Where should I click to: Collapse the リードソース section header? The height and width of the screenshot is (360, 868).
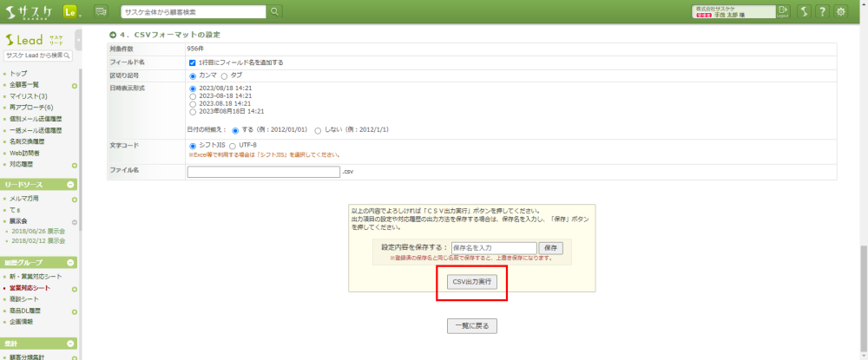70,185
